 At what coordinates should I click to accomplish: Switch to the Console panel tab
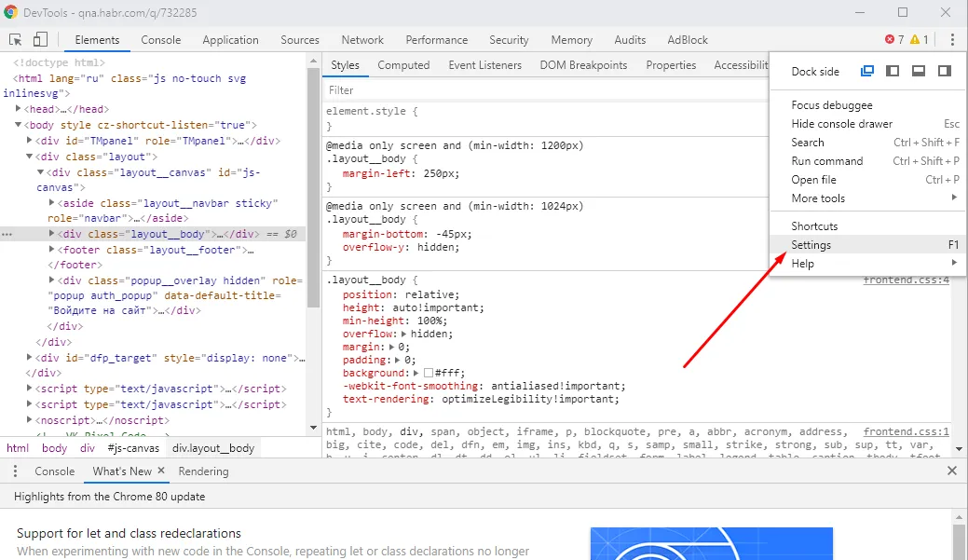coord(160,39)
